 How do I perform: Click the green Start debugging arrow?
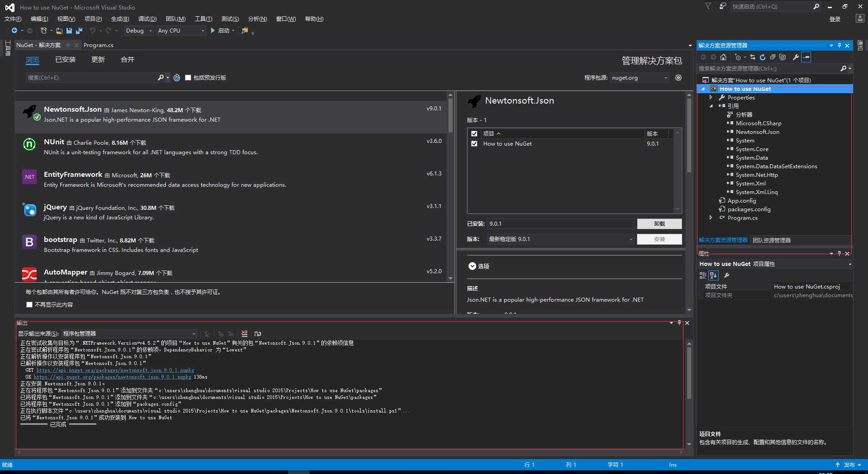tap(213, 30)
